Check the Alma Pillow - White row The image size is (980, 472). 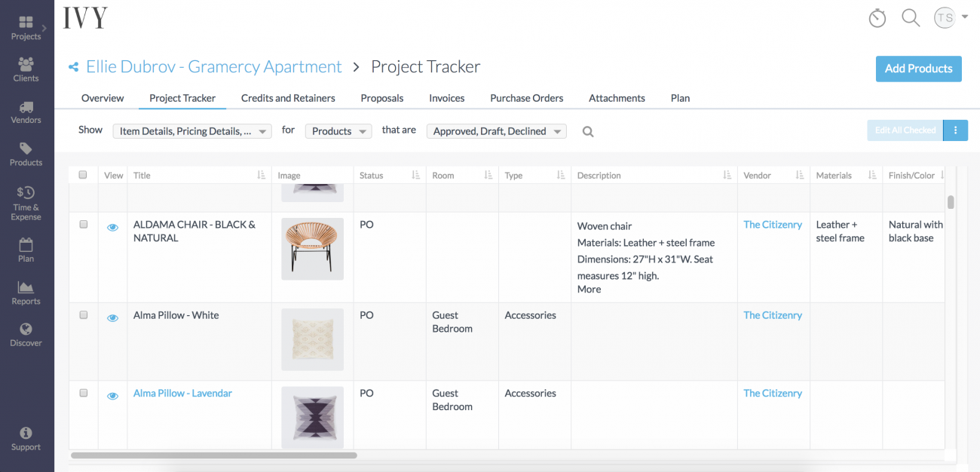83,314
